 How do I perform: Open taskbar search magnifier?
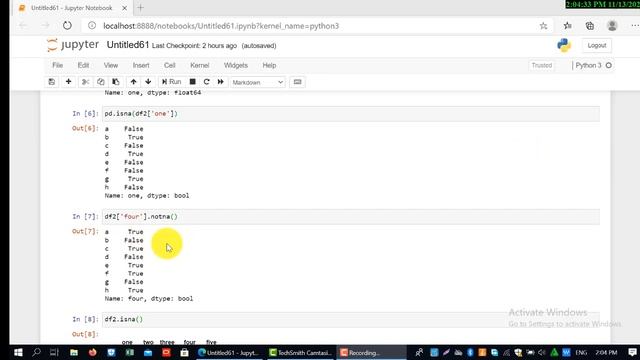[36, 352]
